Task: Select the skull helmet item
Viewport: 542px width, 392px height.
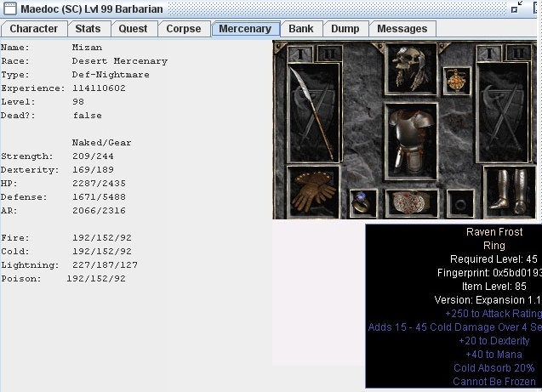Action: point(411,69)
